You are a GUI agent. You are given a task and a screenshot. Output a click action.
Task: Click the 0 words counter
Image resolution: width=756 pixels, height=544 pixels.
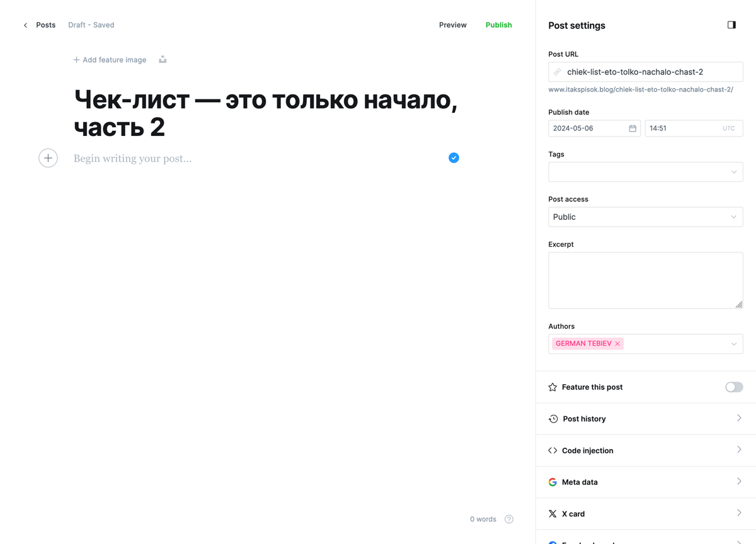click(x=483, y=519)
